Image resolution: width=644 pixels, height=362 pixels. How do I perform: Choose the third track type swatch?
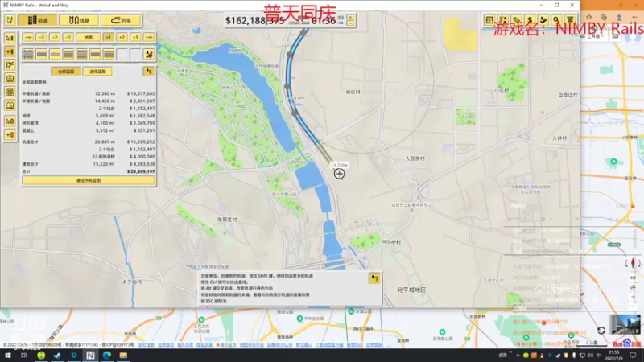pyautogui.click(x=55, y=54)
